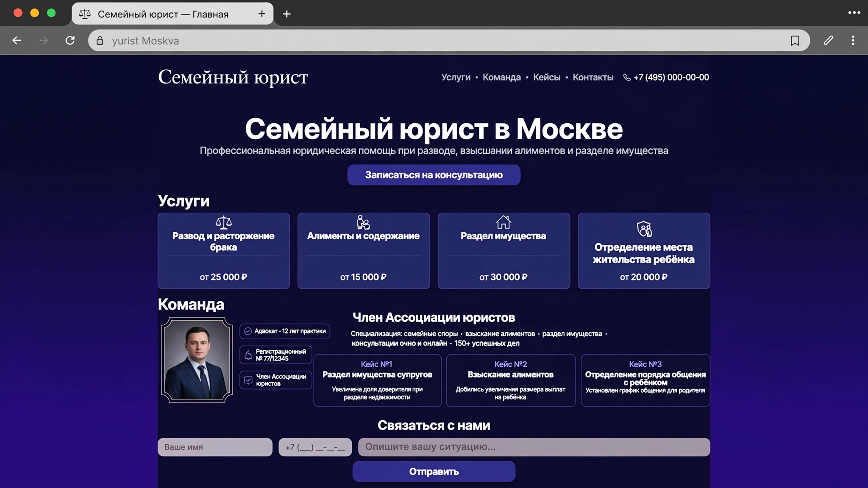
Task: Open a new tab with the plus icon
Action: (287, 14)
